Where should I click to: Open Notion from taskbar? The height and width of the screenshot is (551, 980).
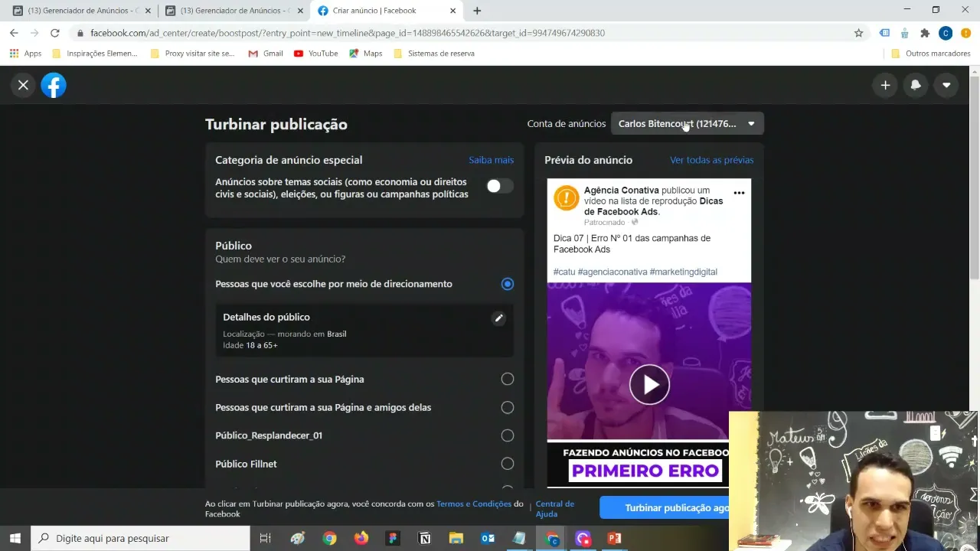pyautogui.click(x=425, y=538)
